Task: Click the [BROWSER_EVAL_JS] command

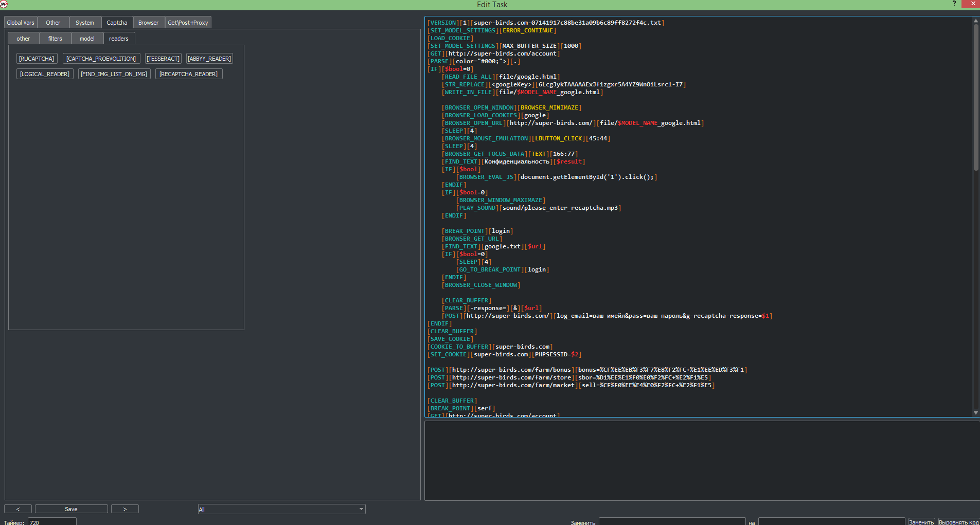Action: click(x=486, y=177)
